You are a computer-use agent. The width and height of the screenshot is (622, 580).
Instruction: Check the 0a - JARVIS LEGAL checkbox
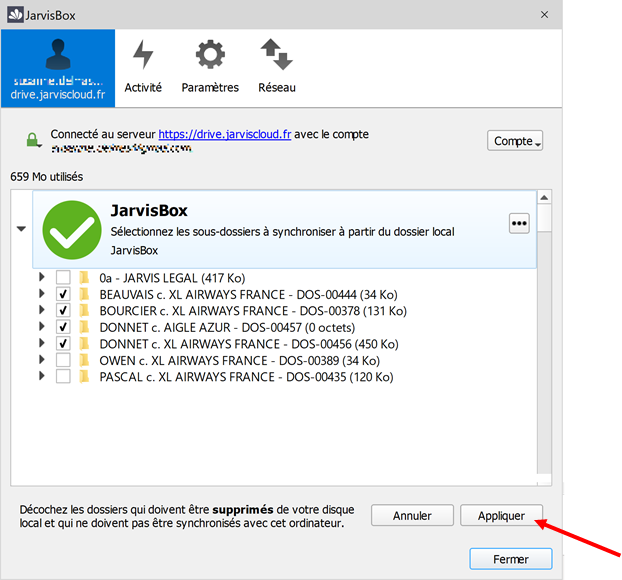[x=63, y=277]
